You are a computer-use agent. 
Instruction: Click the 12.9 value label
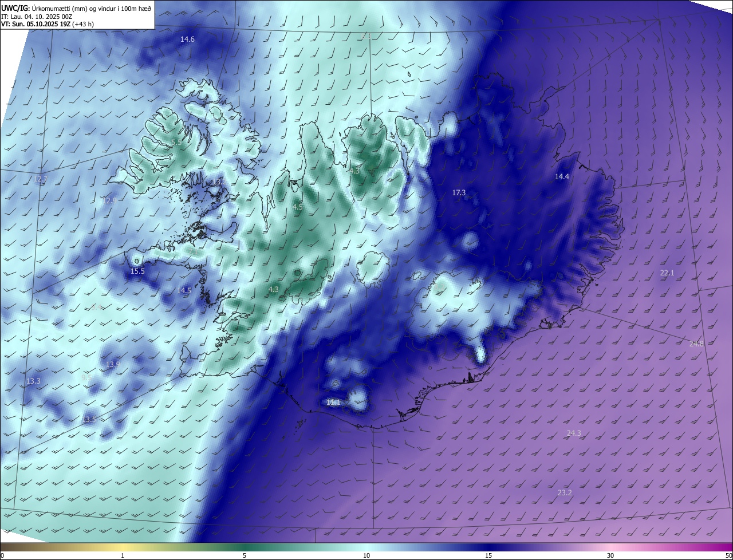click(110, 200)
